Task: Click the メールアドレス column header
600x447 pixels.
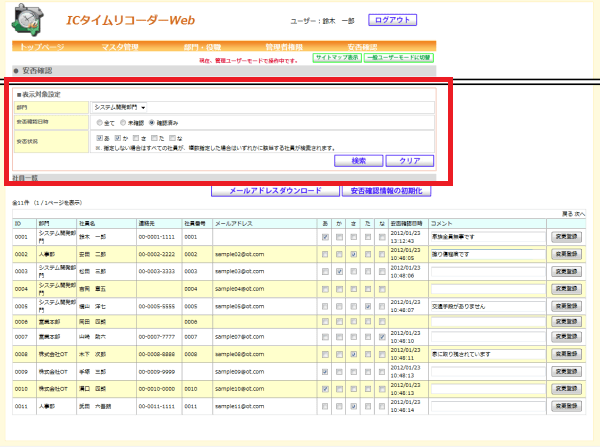Action: click(234, 224)
